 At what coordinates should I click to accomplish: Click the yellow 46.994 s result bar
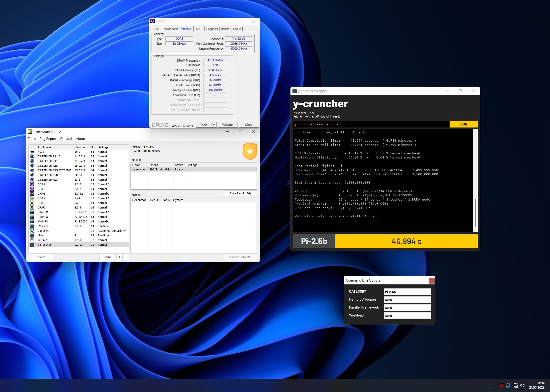click(x=406, y=241)
